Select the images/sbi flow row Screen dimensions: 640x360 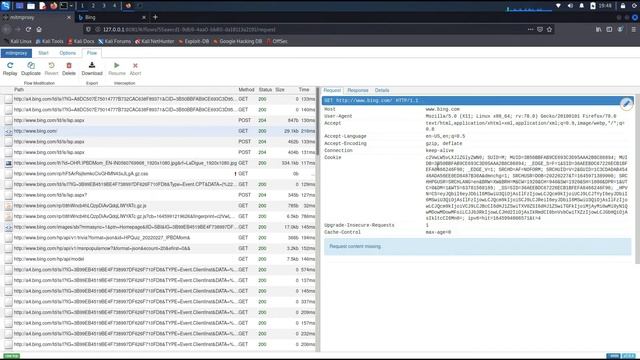point(159,227)
